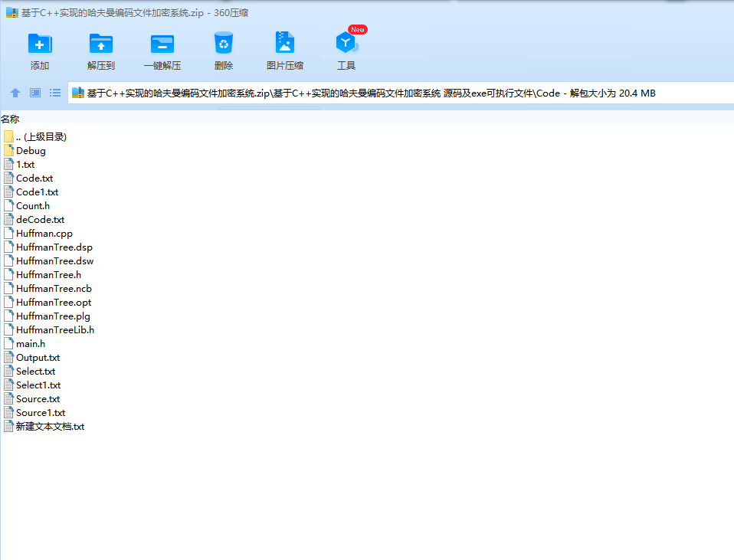Open the 图片压缩 image compression tool
This screenshot has width=734, height=560.
pyautogui.click(x=284, y=43)
